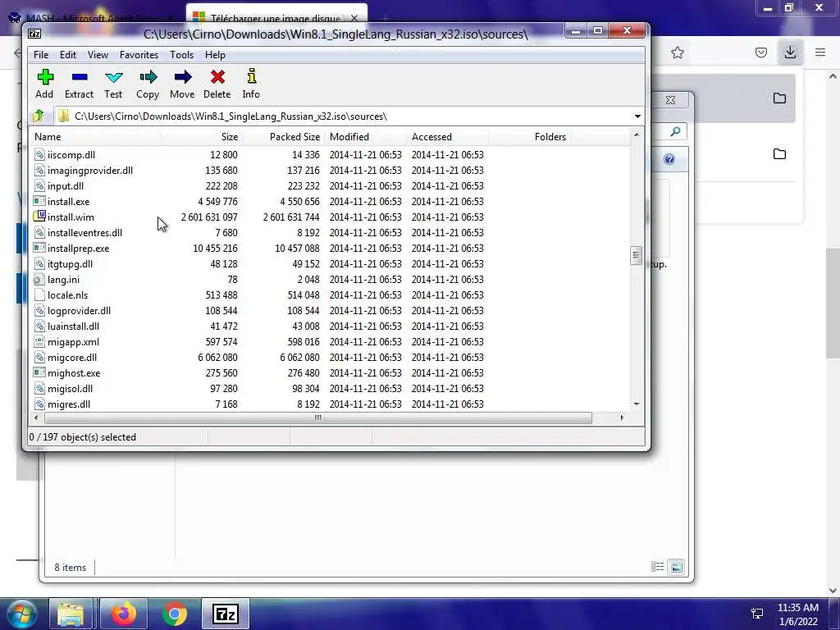Sort by Modified column header
Screen dimensions: 840x630
[365, 137]
